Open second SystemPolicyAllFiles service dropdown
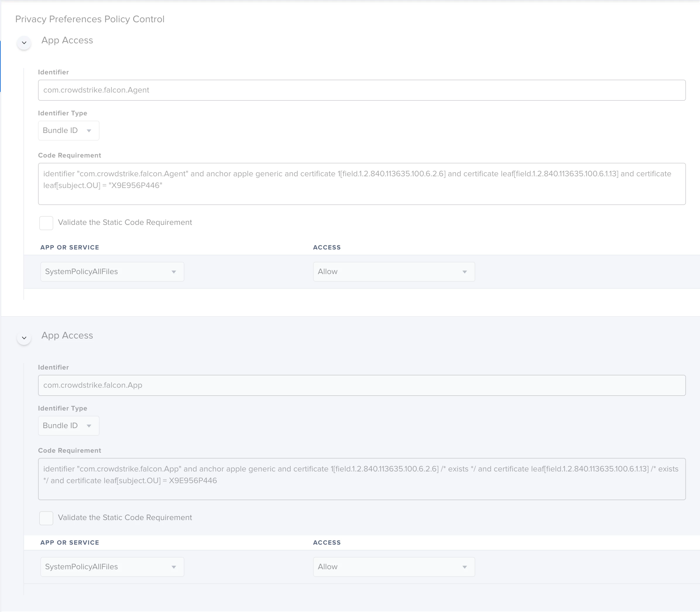The height and width of the screenshot is (612, 700). (x=112, y=567)
